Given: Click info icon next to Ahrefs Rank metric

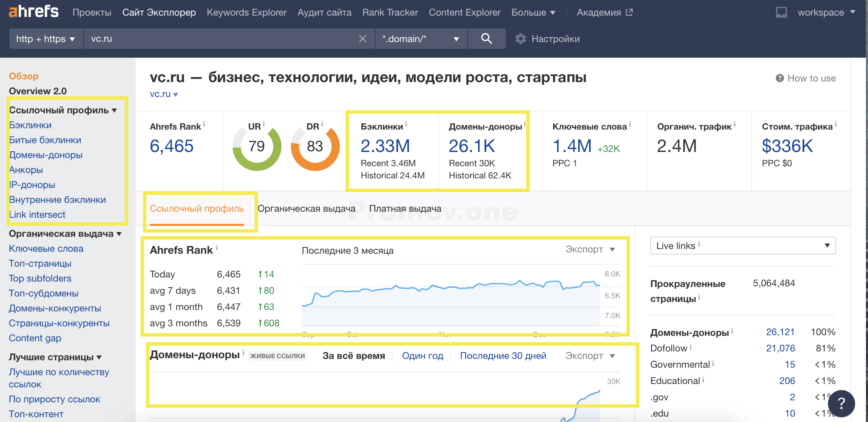Looking at the screenshot, I should [x=204, y=124].
